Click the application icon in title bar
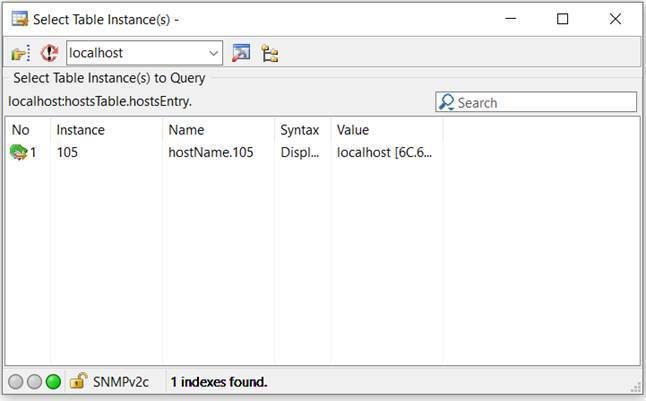646x401 pixels. 19,19
